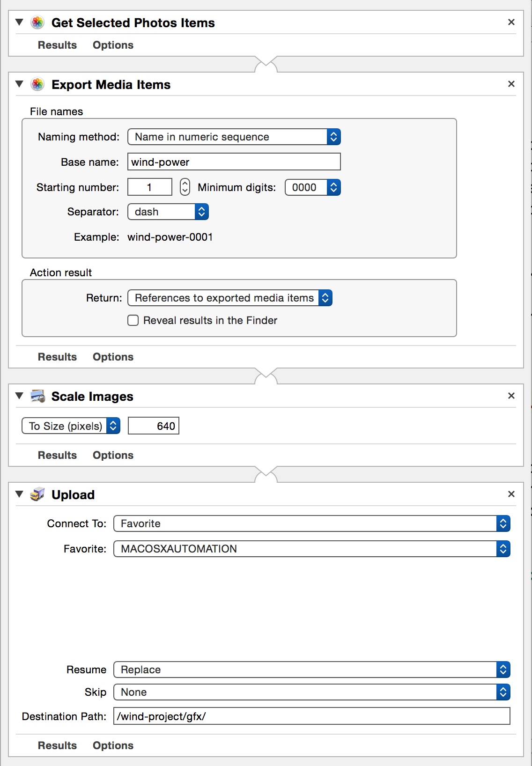Collapse the Get Selected Photos Items action
Viewport: 532px width, 766px height.
pyautogui.click(x=19, y=22)
